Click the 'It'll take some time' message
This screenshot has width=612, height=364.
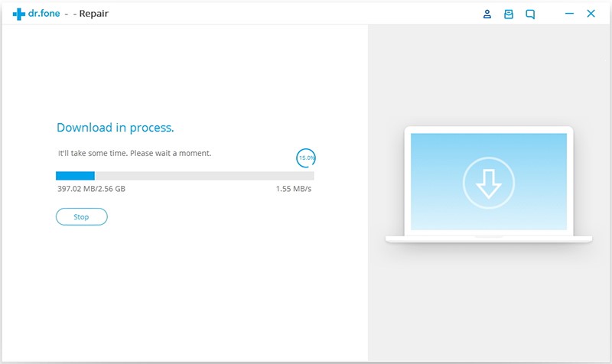coord(135,154)
